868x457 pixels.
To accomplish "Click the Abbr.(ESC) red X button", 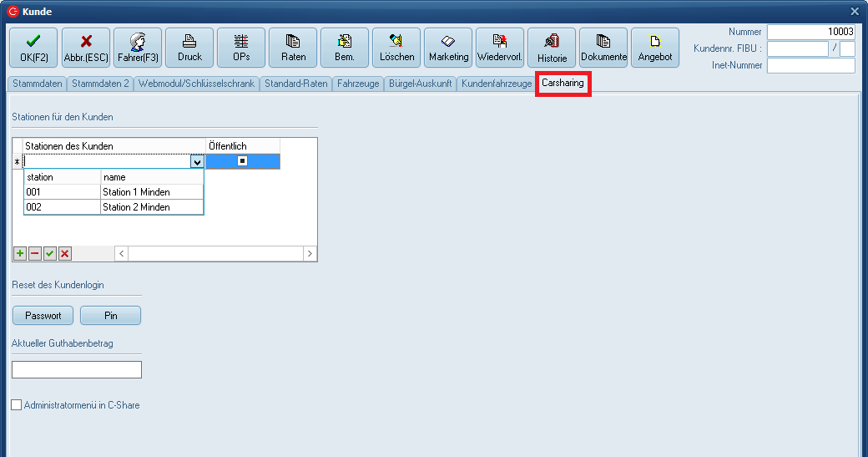I will point(86,48).
